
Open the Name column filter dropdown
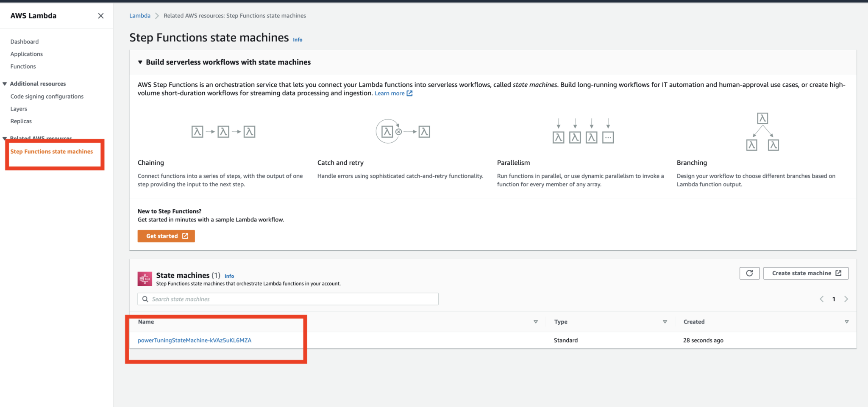click(536, 321)
